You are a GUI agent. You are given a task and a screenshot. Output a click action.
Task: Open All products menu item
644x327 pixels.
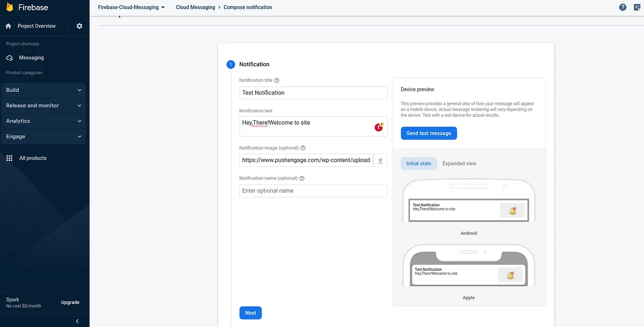click(x=33, y=158)
